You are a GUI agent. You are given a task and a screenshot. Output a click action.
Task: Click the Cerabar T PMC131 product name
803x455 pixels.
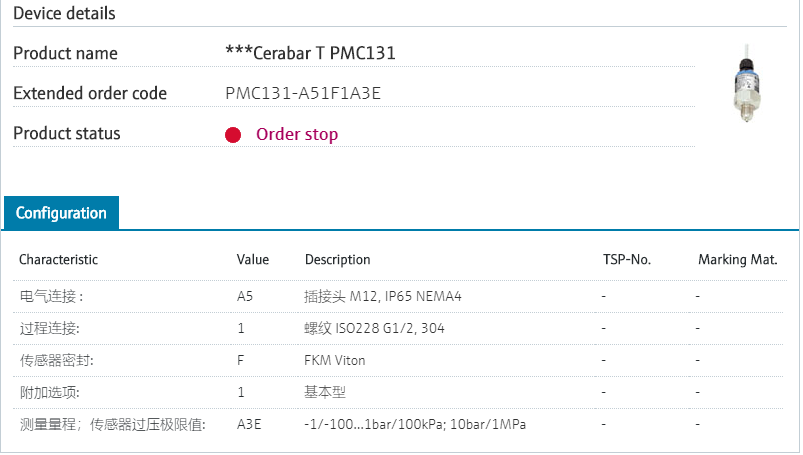tap(310, 53)
